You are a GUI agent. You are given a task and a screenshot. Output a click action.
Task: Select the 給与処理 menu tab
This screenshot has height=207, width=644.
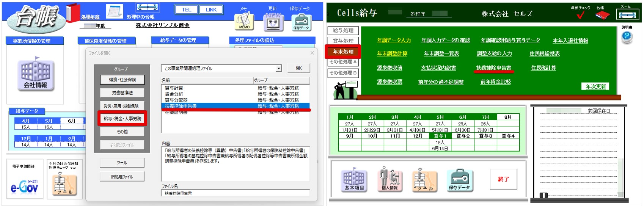(x=343, y=30)
